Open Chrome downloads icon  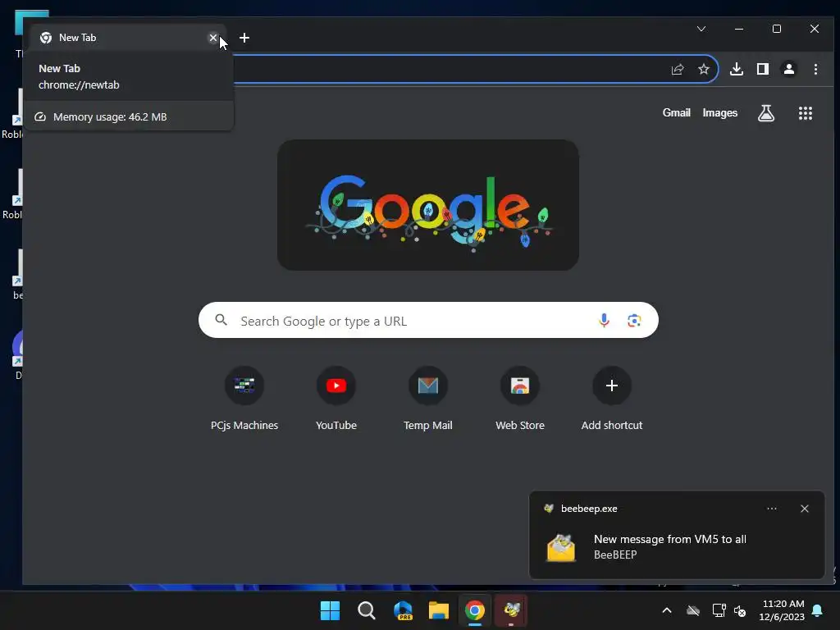pos(737,69)
